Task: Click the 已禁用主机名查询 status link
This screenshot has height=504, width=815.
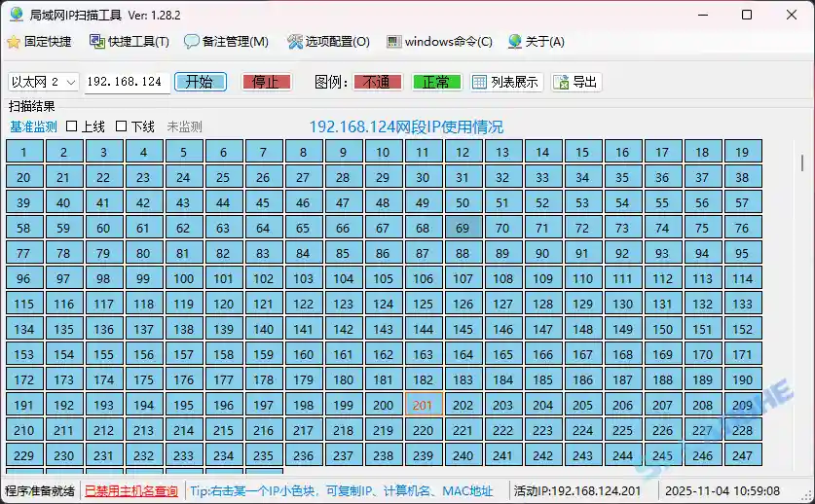Action: [x=131, y=490]
